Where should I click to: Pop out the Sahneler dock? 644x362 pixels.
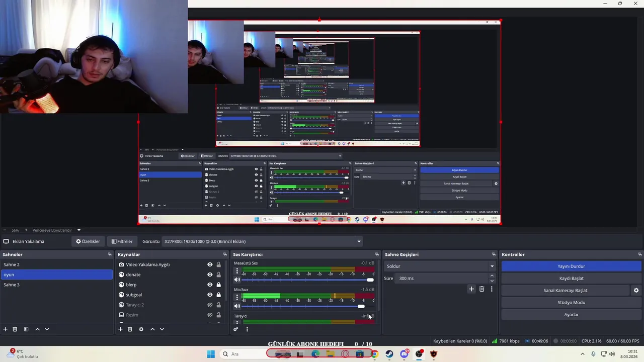(x=109, y=254)
